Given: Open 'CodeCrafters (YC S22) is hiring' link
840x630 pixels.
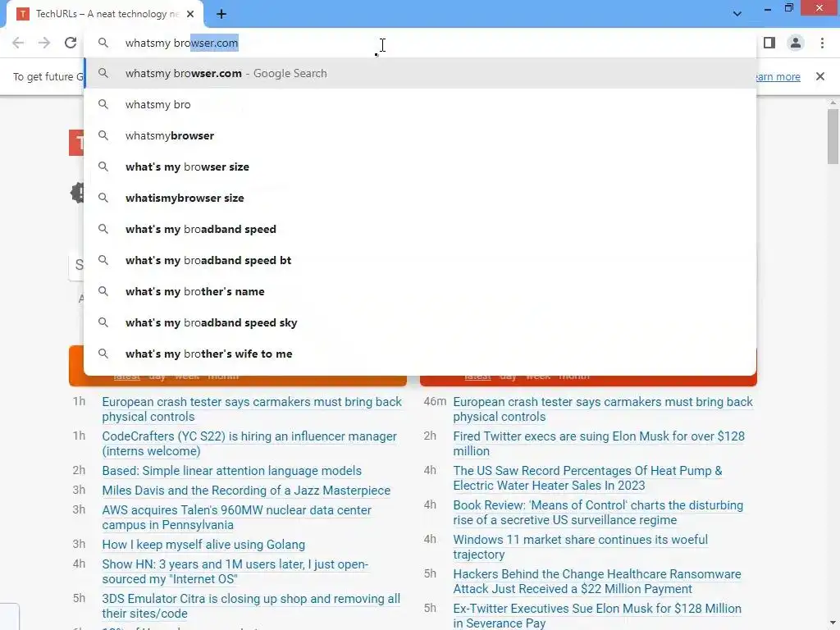Looking at the screenshot, I should [249, 444].
